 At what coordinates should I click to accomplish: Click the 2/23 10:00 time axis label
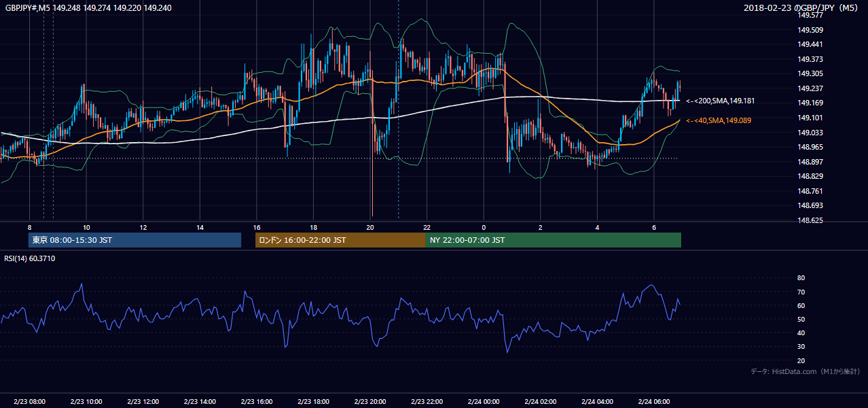point(86,401)
